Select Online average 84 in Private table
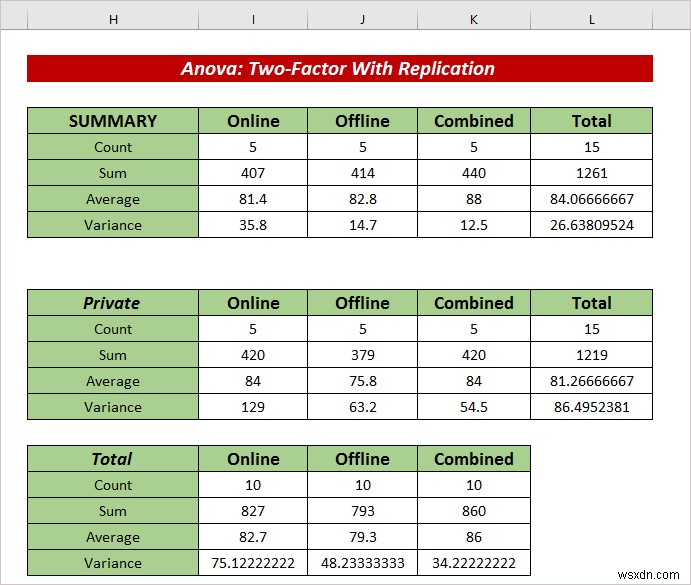 [253, 381]
